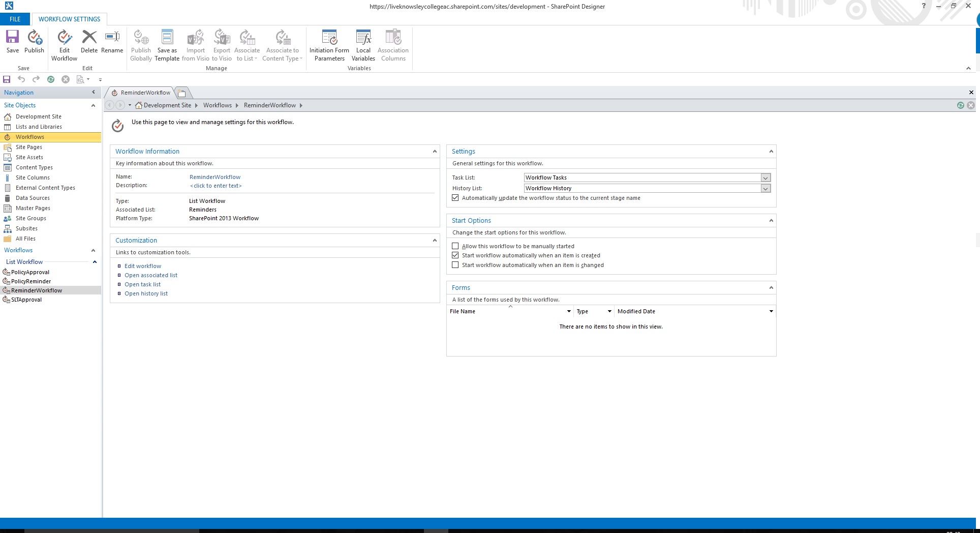Click Open history list link

pyautogui.click(x=146, y=293)
